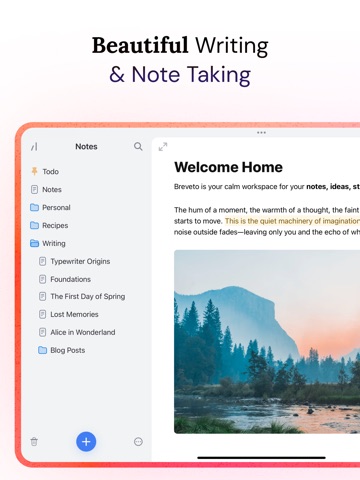Viewport: 360px width, 480px height.
Task: Click the yellow highlighted sentence in note
Action: (292, 221)
